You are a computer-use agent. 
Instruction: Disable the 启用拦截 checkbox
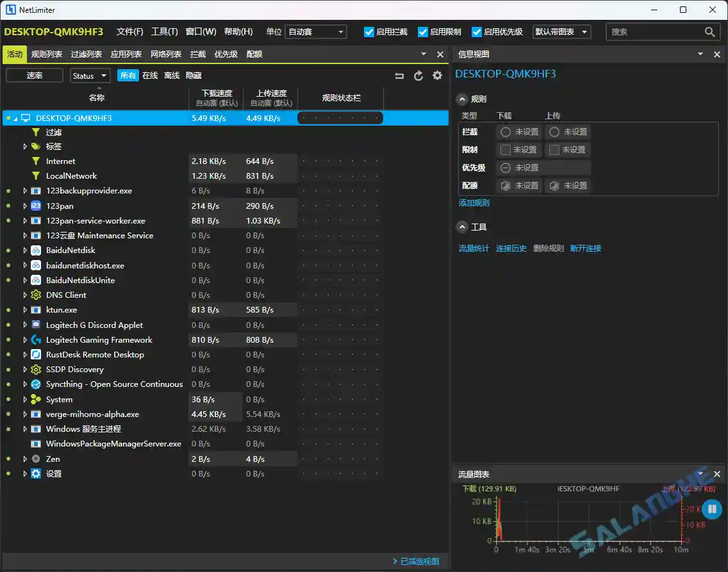click(x=369, y=31)
